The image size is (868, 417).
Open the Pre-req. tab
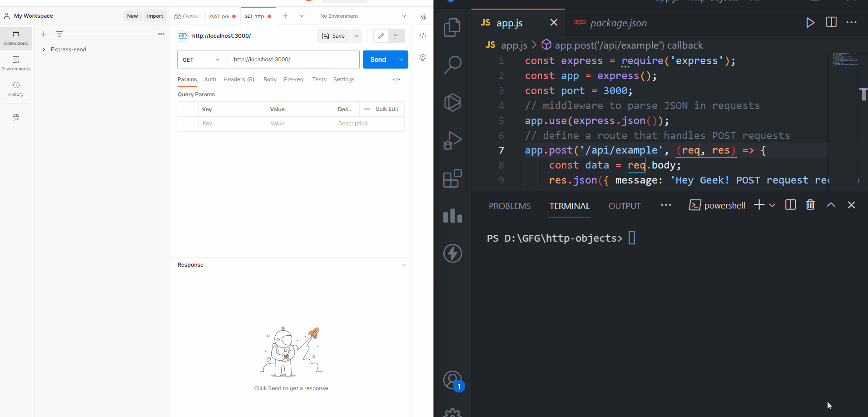click(x=294, y=79)
